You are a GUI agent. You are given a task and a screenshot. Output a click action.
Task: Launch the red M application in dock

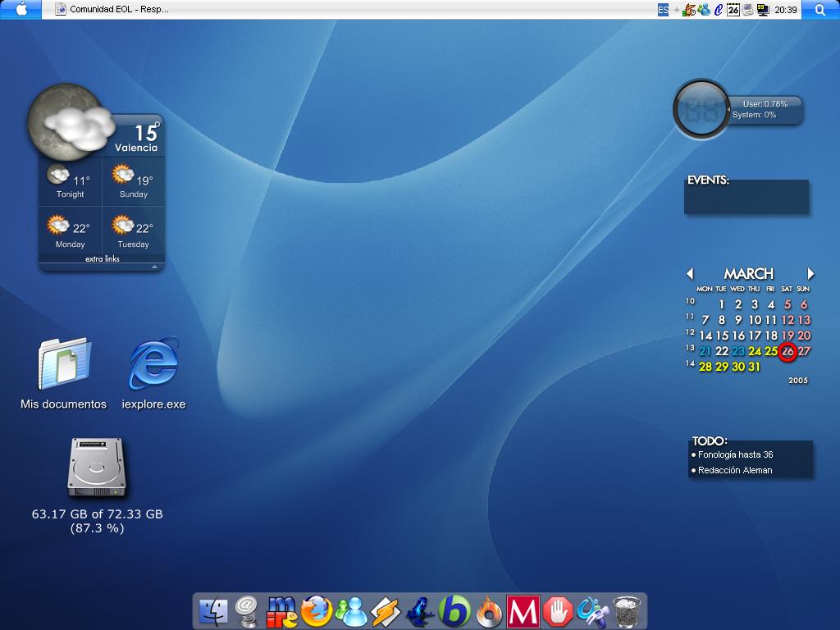pos(523,611)
